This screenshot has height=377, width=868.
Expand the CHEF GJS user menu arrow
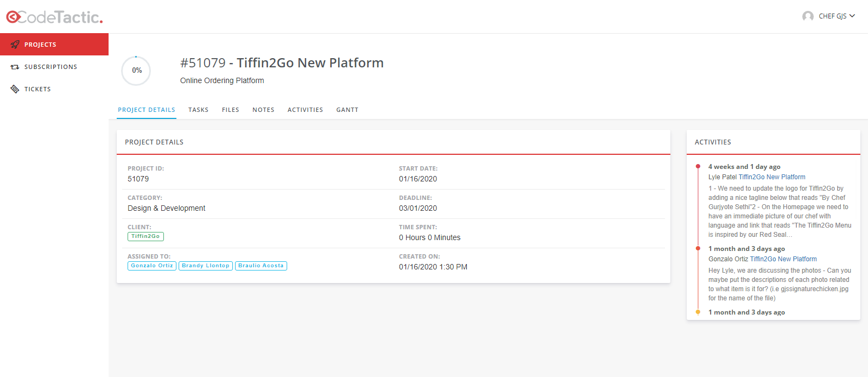(x=852, y=16)
